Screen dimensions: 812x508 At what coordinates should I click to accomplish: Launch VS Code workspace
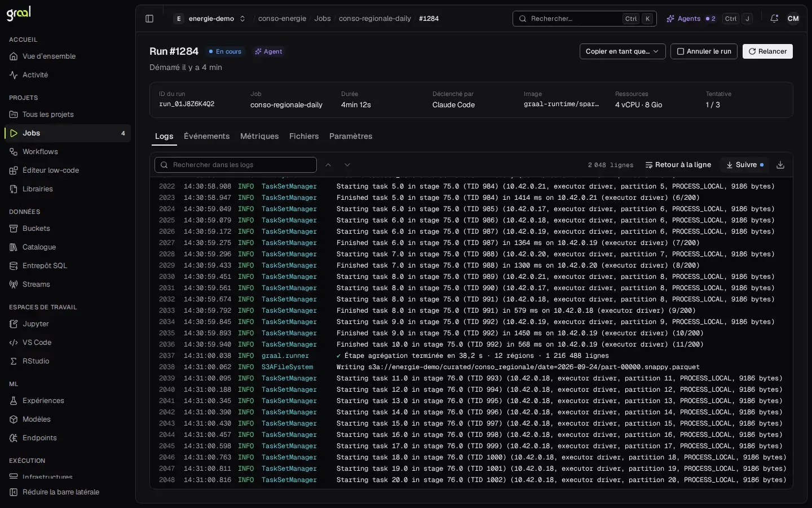[x=68, y=343]
